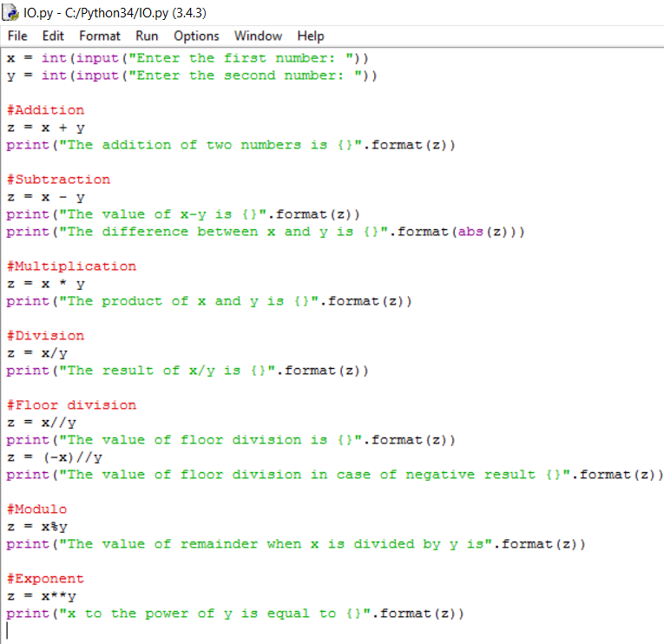Open the File menu
This screenshot has height=644, width=664.
click(x=17, y=36)
